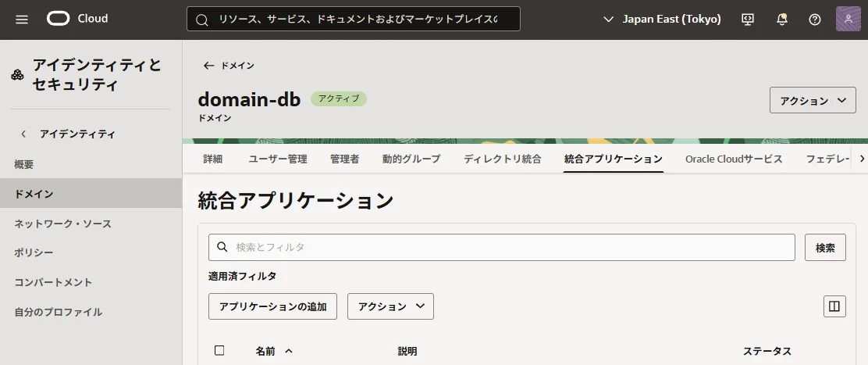
Task: Click the identity and security cubes icon
Action: [x=18, y=75]
